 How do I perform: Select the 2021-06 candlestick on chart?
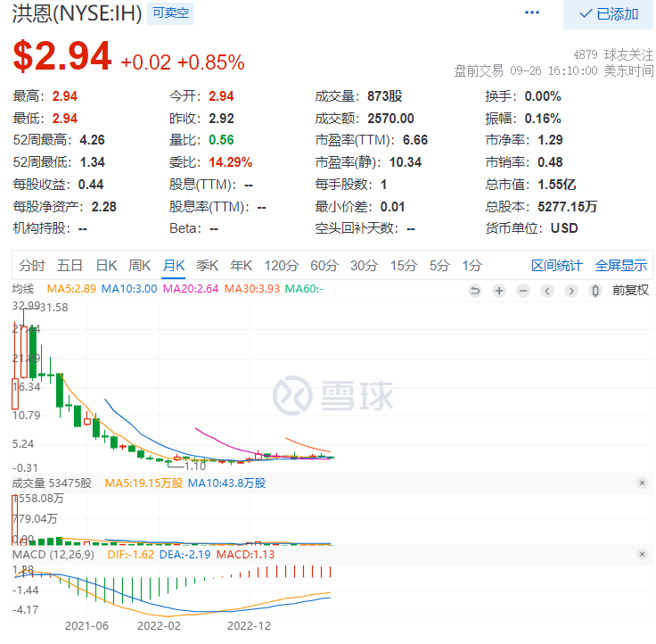(x=87, y=421)
